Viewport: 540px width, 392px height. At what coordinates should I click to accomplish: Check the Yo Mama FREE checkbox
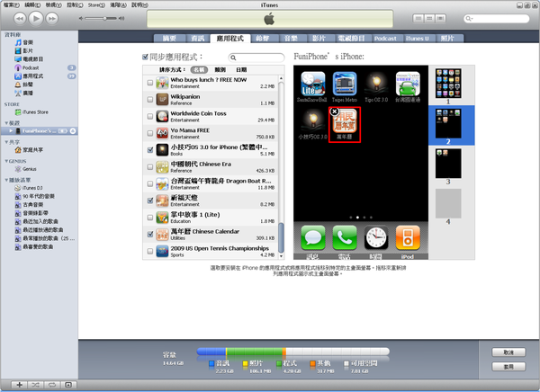click(149, 133)
